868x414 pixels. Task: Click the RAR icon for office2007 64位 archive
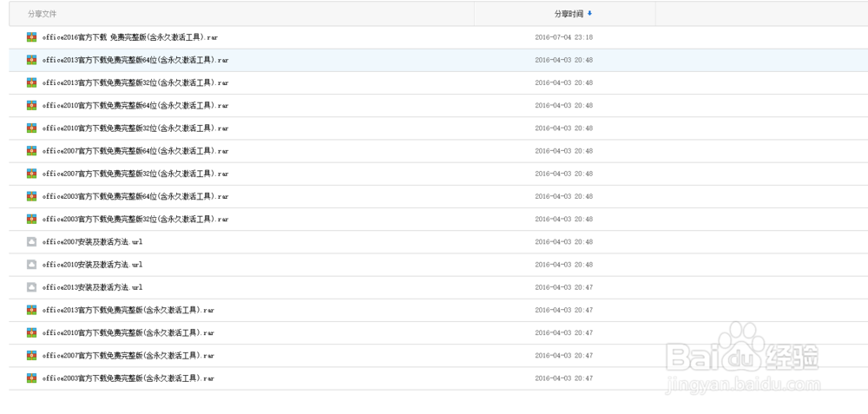pos(31,151)
